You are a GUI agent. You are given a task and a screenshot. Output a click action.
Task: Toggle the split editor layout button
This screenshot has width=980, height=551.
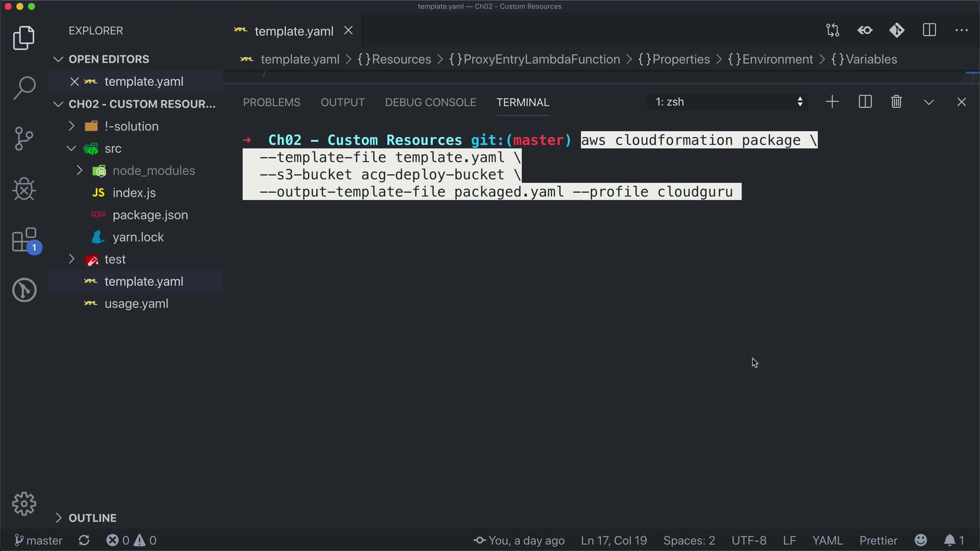[929, 31]
